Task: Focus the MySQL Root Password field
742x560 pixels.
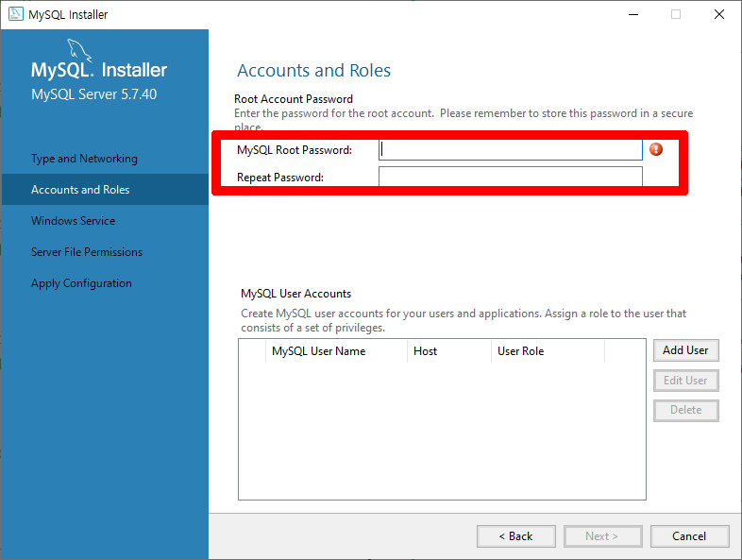Action: click(510, 150)
